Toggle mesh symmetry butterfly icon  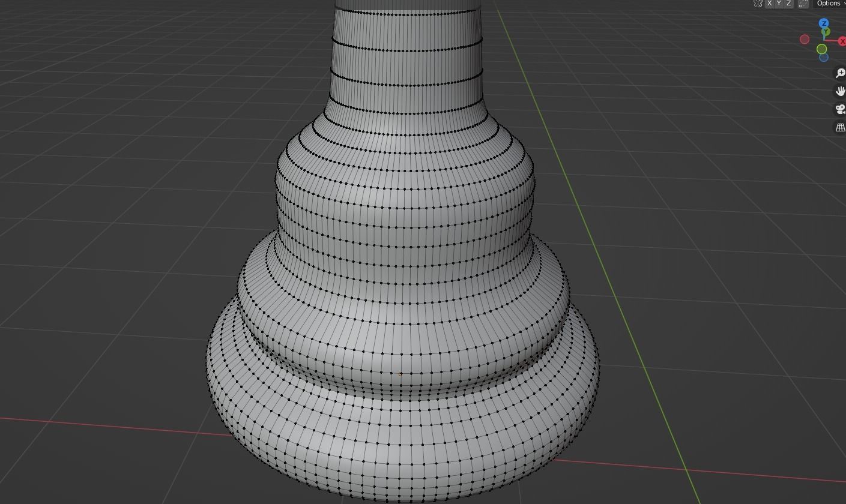[x=758, y=3]
